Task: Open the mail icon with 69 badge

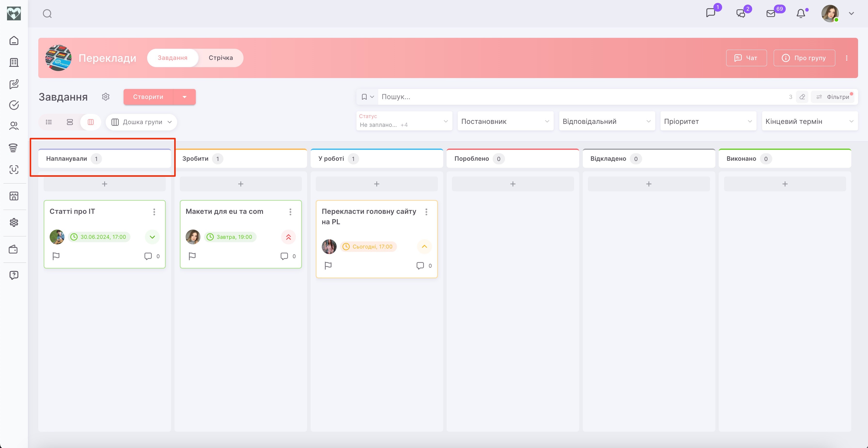Action: [x=771, y=14]
